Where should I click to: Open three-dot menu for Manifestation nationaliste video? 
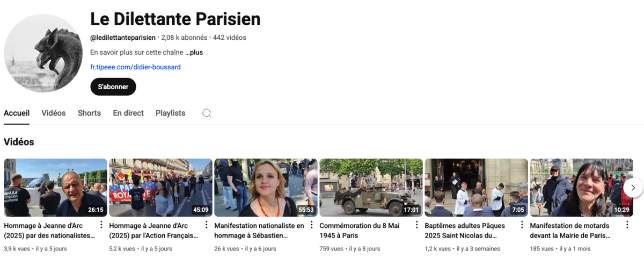[x=311, y=225]
